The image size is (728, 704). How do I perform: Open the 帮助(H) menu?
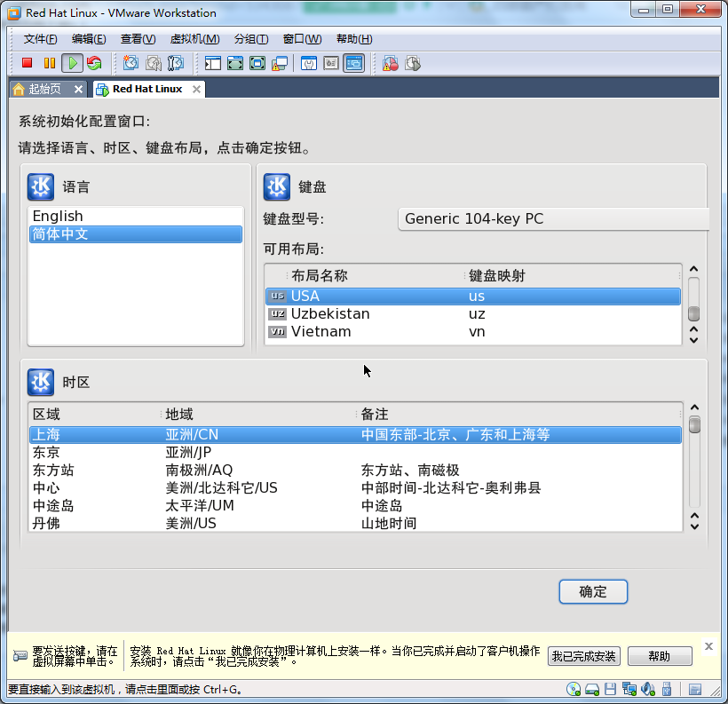tap(354, 39)
